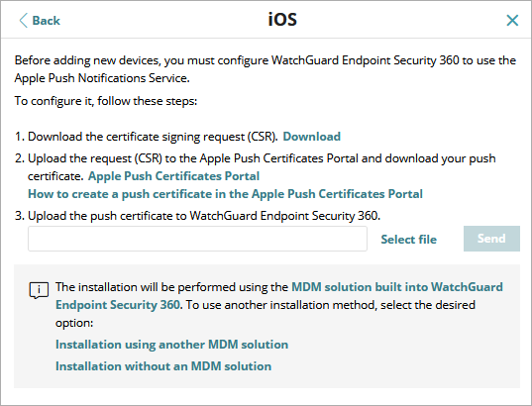The image size is (532, 406).
Task: Open the MDM solution built into WatchGuard link
Action: tap(279, 296)
